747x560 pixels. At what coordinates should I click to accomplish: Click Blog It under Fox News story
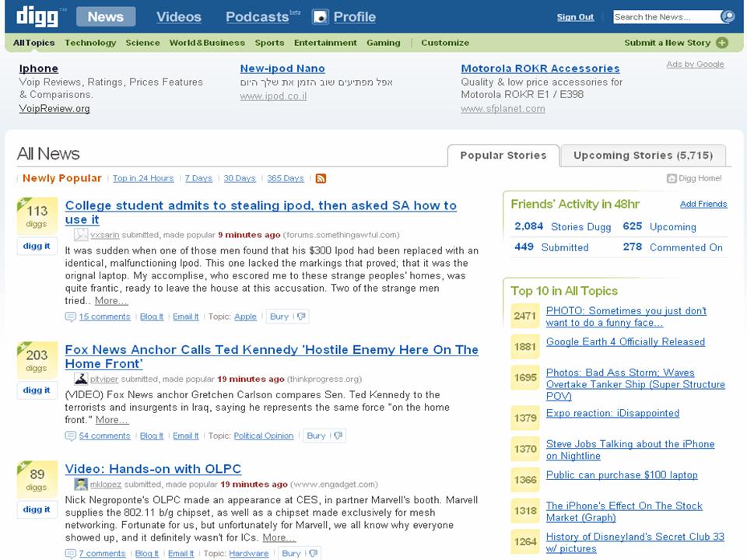click(x=152, y=436)
